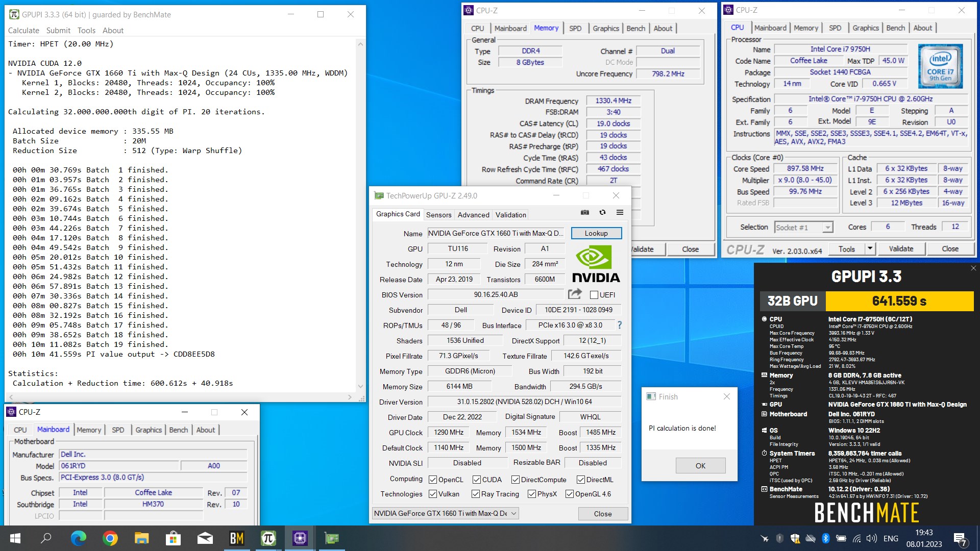This screenshot has height=551, width=980.
Task: Click GPUPI vertical scrollbar down arrow
Action: tap(360, 387)
